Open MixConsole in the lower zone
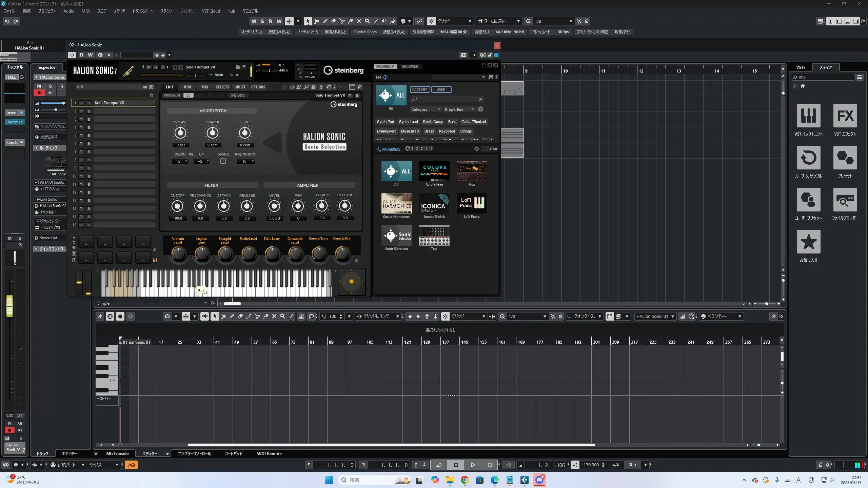The width and height of the screenshot is (868, 488). click(117, 454)
